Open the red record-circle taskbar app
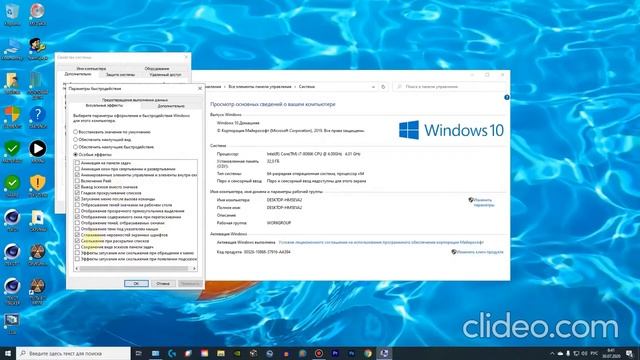 [x=319, y=353]
